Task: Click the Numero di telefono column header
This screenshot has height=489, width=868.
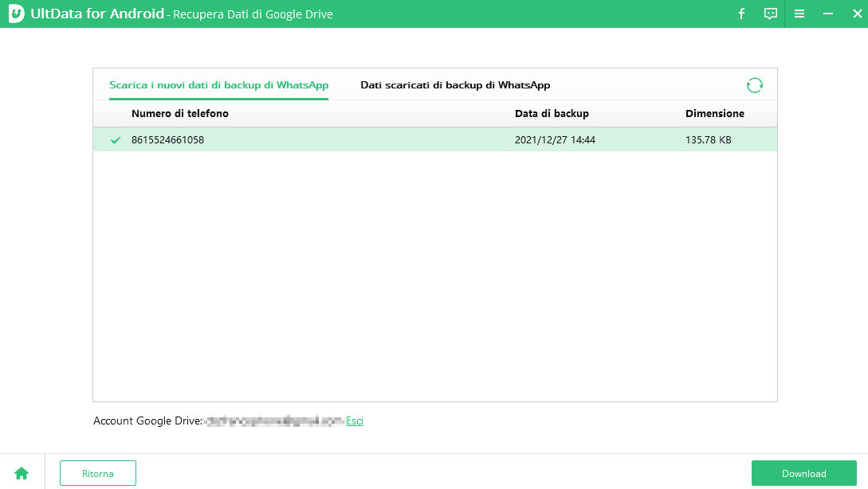Action: tap(180, 113)
